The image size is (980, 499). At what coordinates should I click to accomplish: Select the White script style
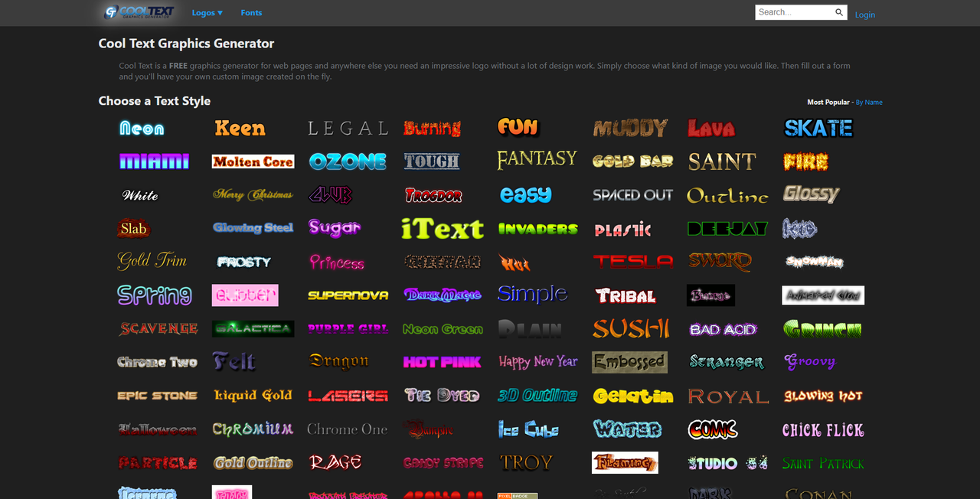coord(140,195)
